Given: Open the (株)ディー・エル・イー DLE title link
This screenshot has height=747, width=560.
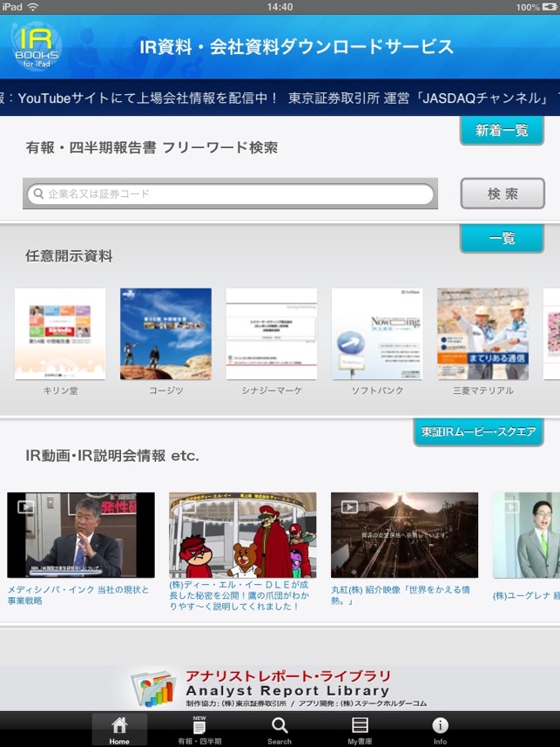Looking at the screenshot, I should [239, 595].
